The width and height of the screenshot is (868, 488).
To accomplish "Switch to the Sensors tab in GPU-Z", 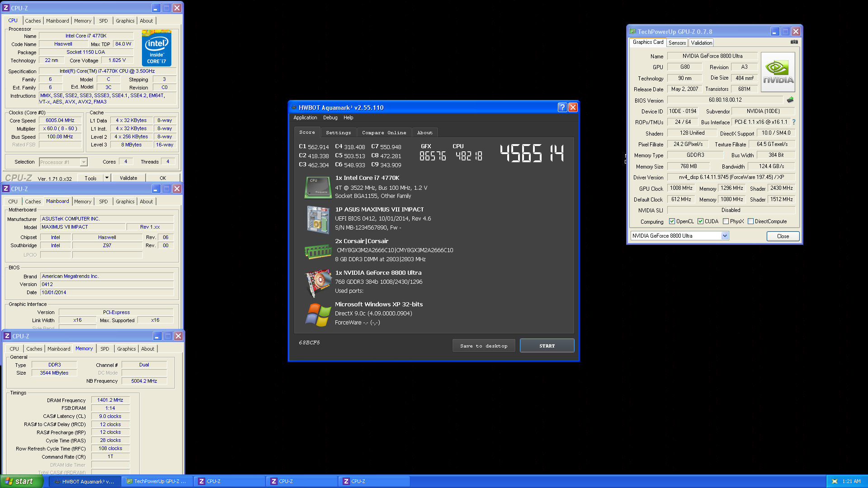I will [677, 43].
